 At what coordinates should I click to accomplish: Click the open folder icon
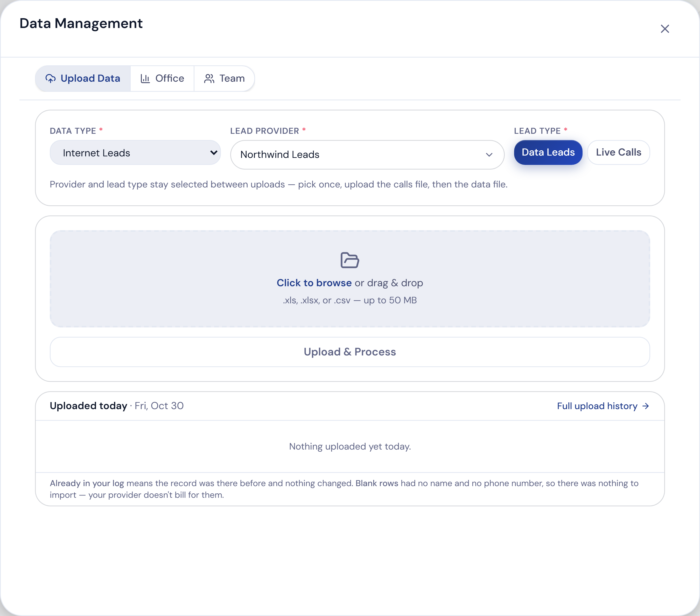coord(350,260)
